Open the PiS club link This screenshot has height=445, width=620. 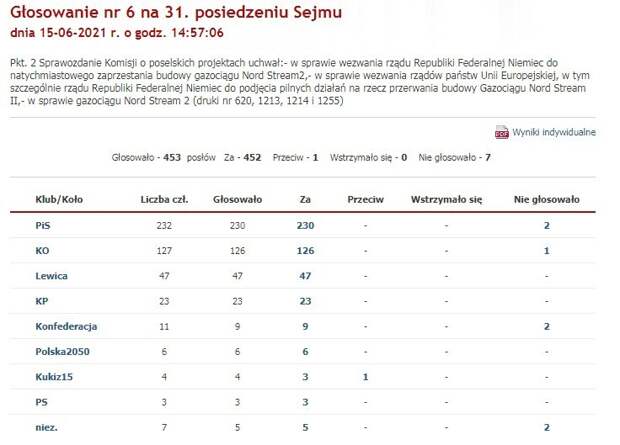[x=43, y=225]
